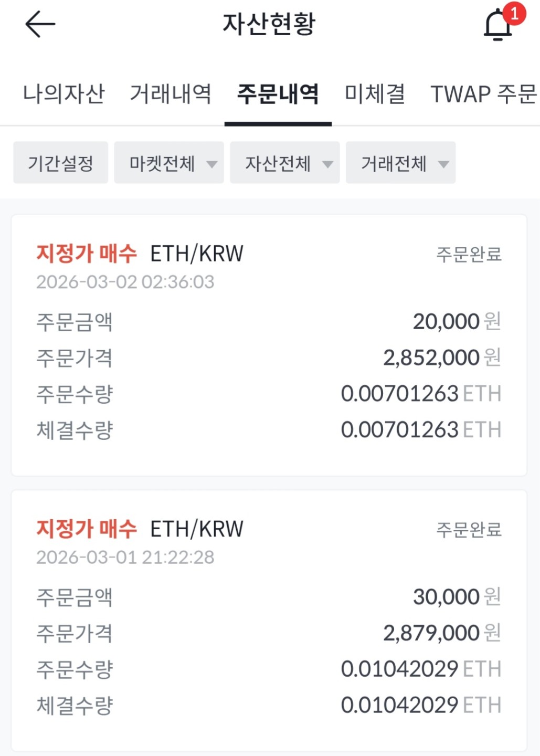The width and height of the screenshot is (540, 756).
Task: Switch to 나의자산 tab
Action: pos(63,94)
